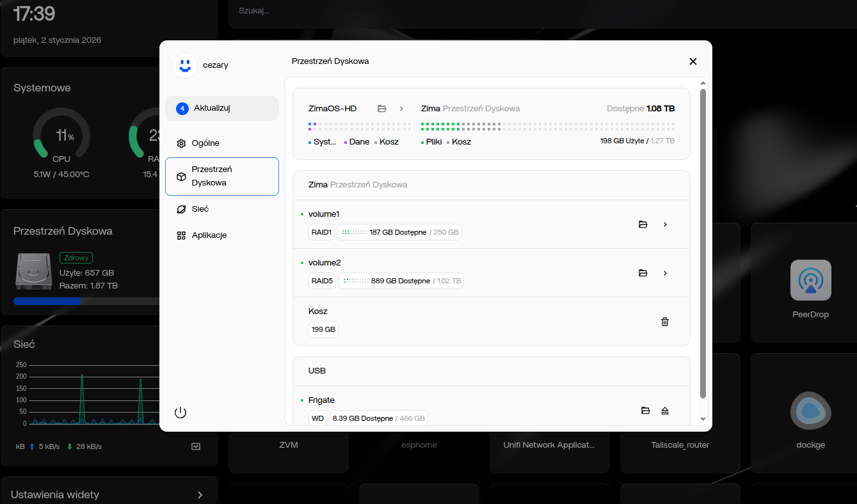This screenshot has width=857, height=504.
Task: Eject the Frigate USB drive
Action: click(x=665, y=411)
